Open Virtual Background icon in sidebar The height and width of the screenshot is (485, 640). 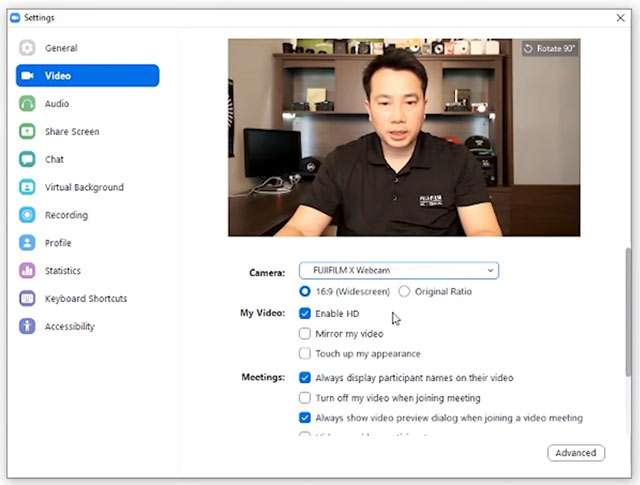pos(27,187)
